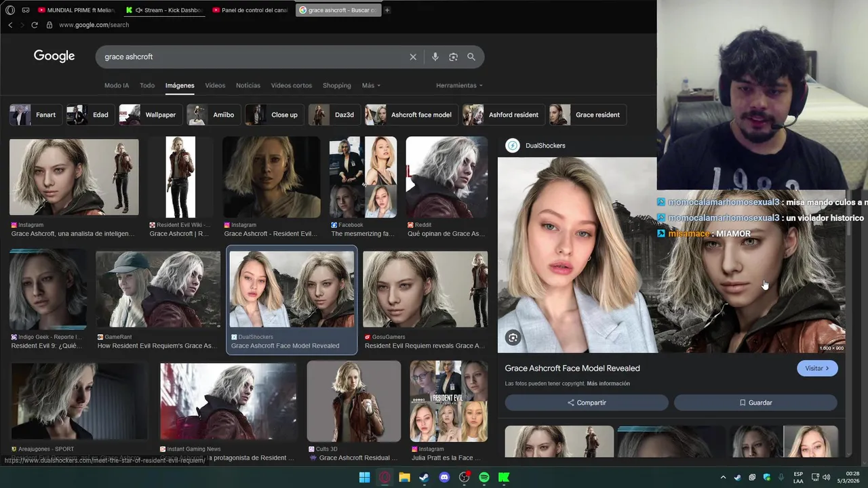Go back with the browser back arrow
The height and width of the screenshot is (488, 868).
[10, 25]
